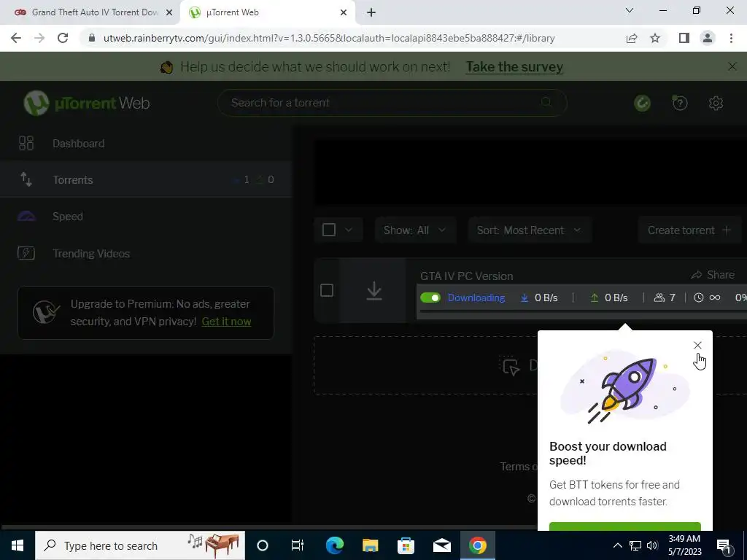The width and height of the screenshot is (747, 560).
Task: Open the Show: All filter dropdown
Action: tap(415, 230)
